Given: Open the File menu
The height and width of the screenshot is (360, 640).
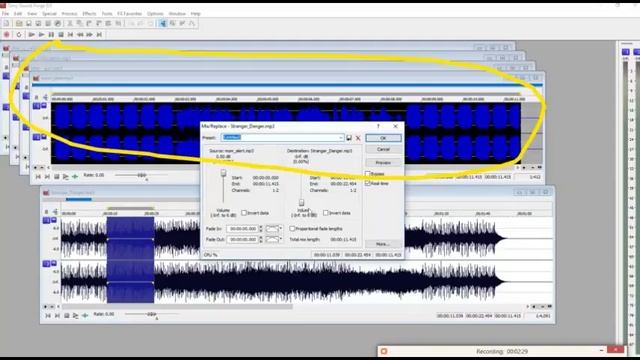Looking at the screenshot, I should [x=5, y=13].
